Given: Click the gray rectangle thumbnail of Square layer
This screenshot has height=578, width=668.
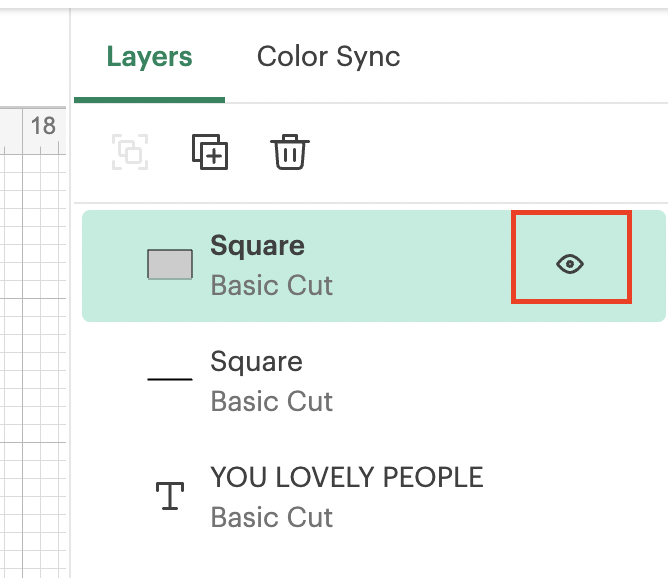Looking at the screenshot, I should pos(170,265).
